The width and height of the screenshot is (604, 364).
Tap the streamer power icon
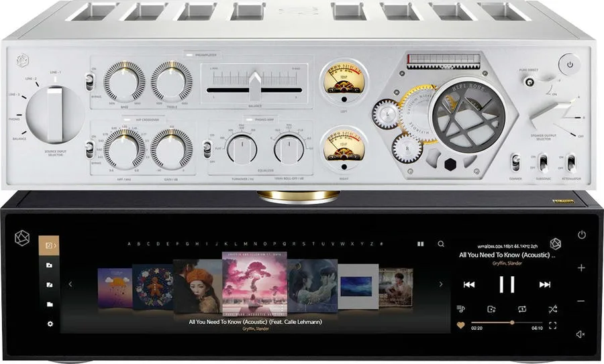click(x=582, y=235)
